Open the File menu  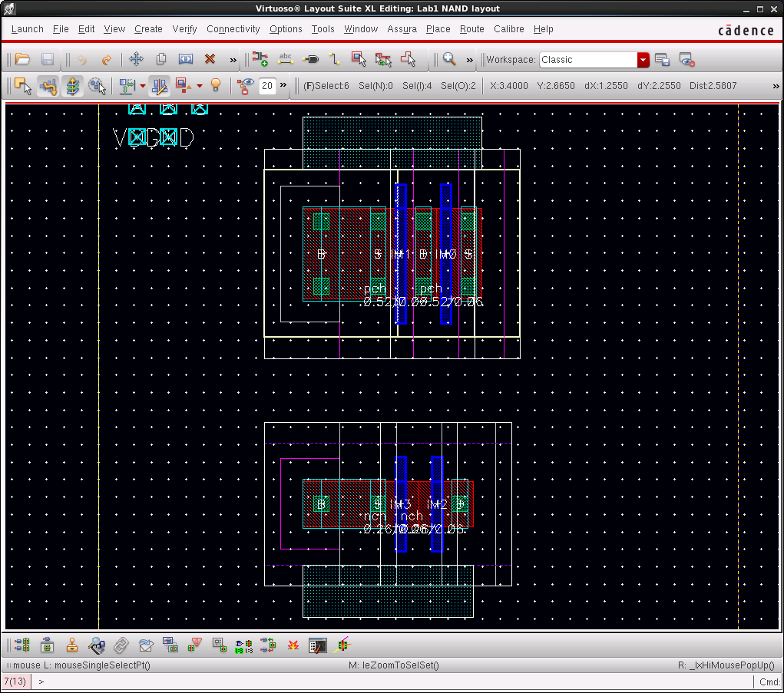(x=61, y=29)
